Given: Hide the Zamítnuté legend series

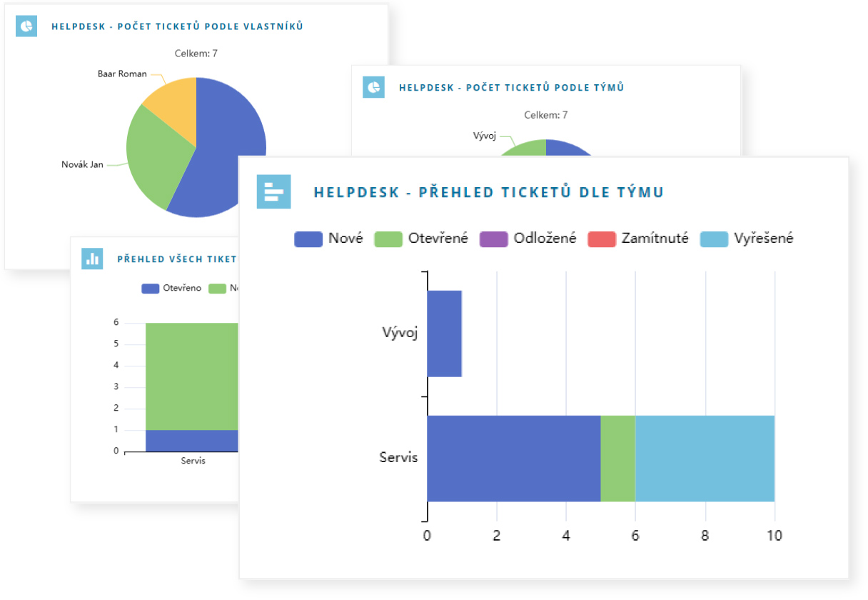Looking at the screenshot, I should [x=637, y=239].
